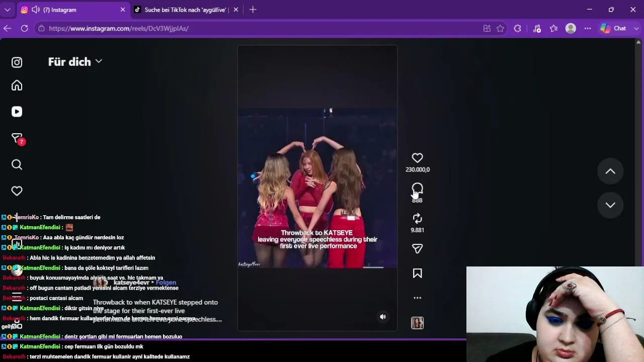The height and width of the screenshot is (362, 644).
Task: Open the Reels icon in sidebar
Action: tap(17, 112)
